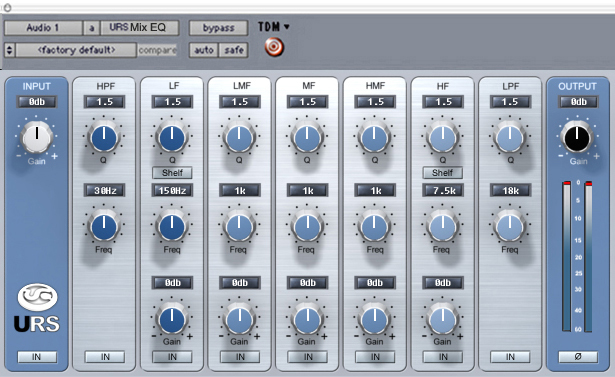This screenshot has width=615, height=377.
Task: Toggle the LF band IN button
Action: click(172, 357)
